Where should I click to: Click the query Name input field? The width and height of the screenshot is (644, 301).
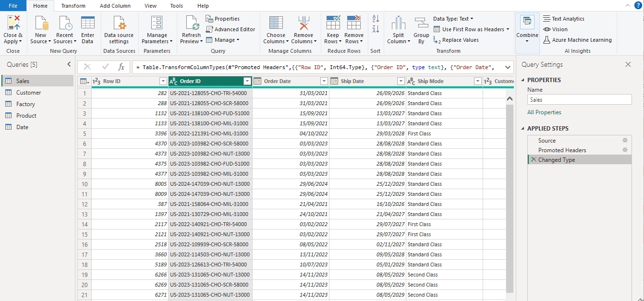(x=579, y=99)
